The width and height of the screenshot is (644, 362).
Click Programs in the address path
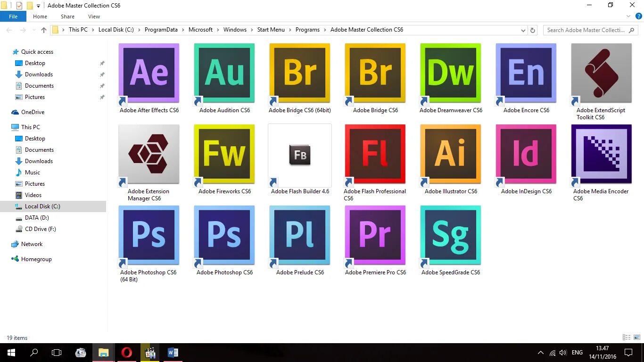coord(307,30)
